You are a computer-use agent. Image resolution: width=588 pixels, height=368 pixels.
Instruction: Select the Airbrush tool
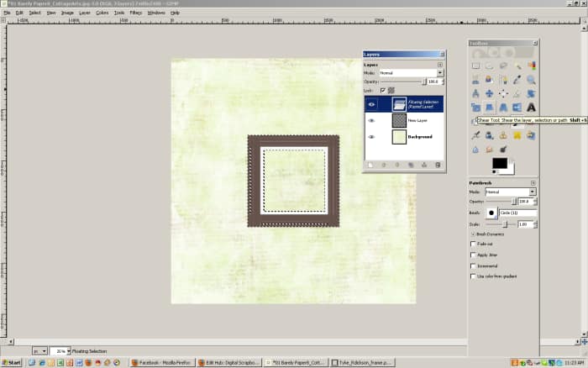click(475, 135)
